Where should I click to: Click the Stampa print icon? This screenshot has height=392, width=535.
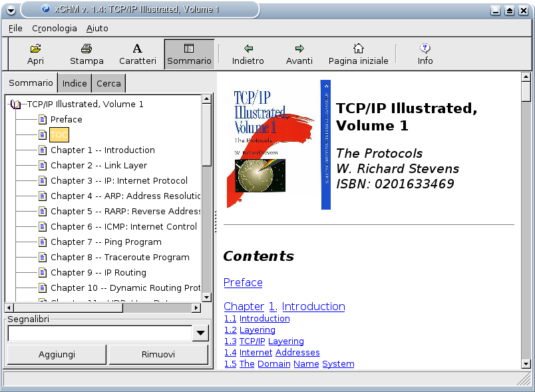coord(87,54)
